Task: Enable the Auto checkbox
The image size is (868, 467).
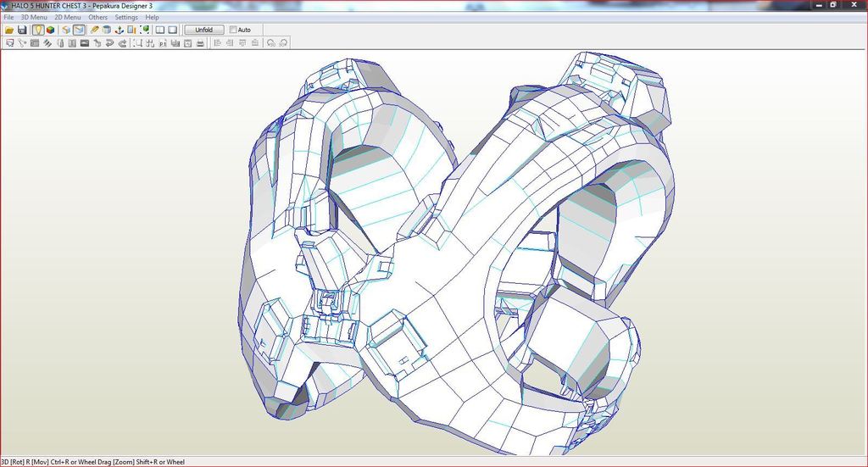Action: point(233,30)
